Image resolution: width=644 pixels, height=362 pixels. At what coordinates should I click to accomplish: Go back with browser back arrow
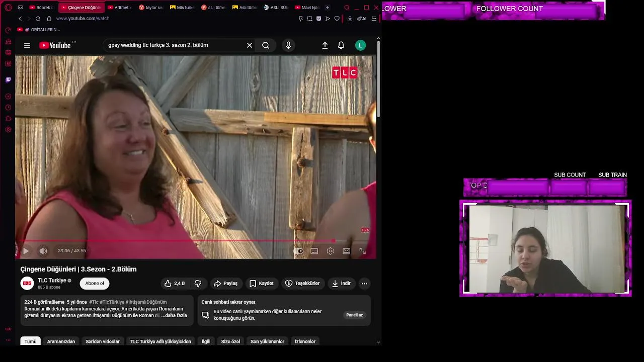(20, 19)
